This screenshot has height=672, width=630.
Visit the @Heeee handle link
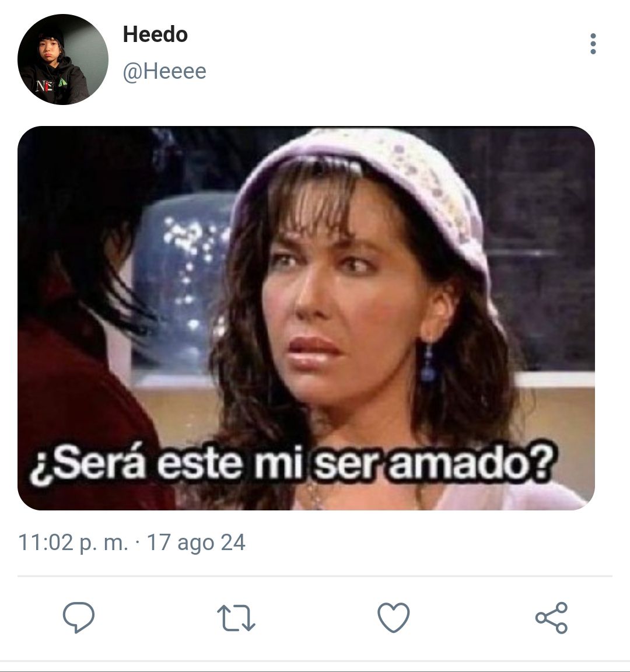pos(164,71)
